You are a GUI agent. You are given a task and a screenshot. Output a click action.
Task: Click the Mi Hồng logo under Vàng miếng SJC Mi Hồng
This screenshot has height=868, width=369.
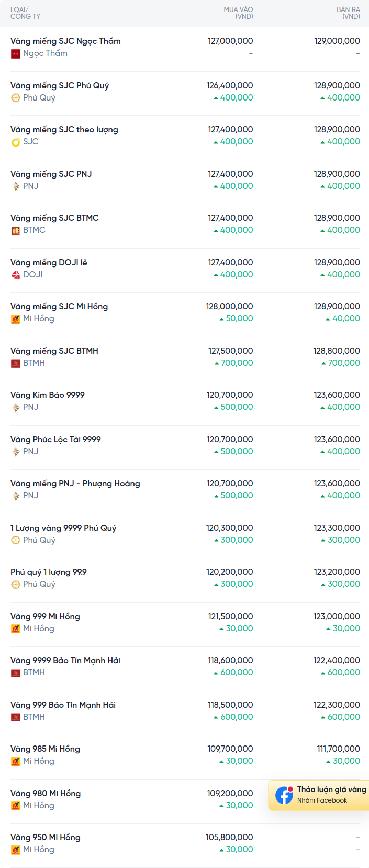tap(16, 319)
